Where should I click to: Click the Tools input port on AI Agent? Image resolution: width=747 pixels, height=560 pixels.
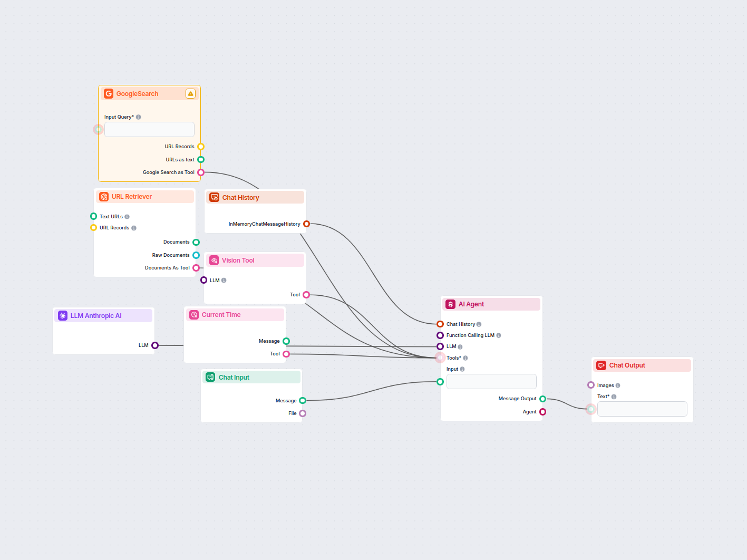440,358
